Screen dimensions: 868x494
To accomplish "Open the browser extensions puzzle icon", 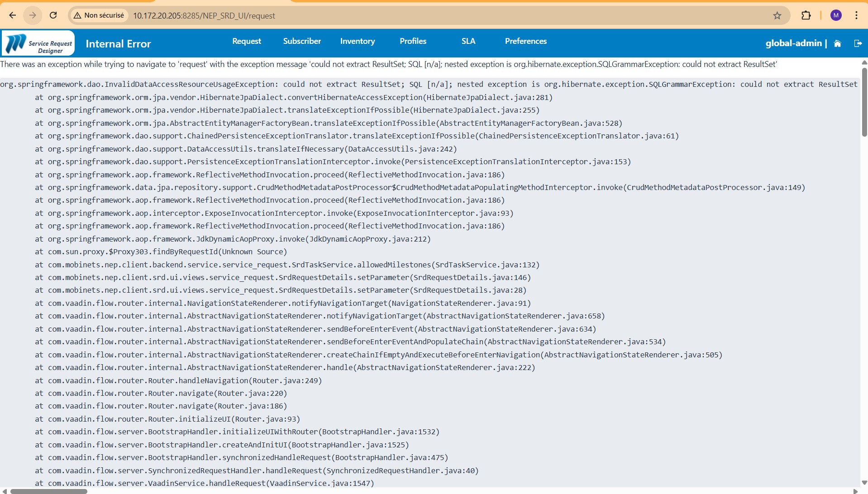I will click(x=806, y=15).
